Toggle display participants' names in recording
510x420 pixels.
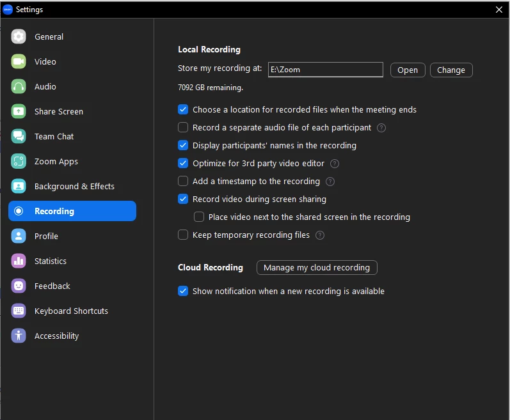tap(183, 145)
